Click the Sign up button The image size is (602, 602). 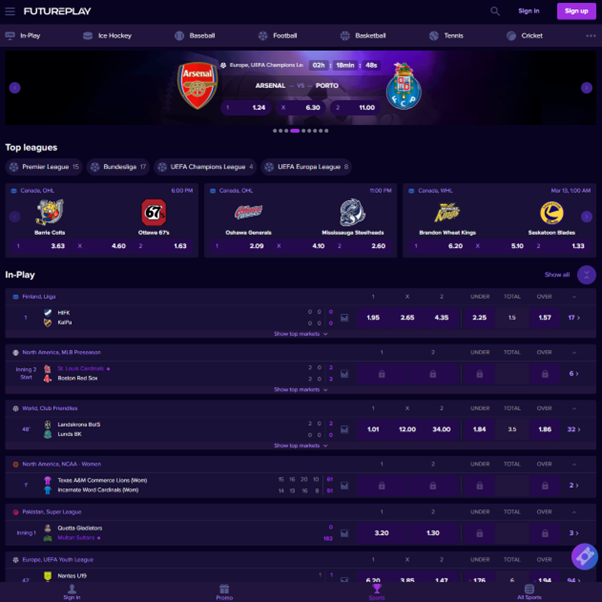point(576,11)
